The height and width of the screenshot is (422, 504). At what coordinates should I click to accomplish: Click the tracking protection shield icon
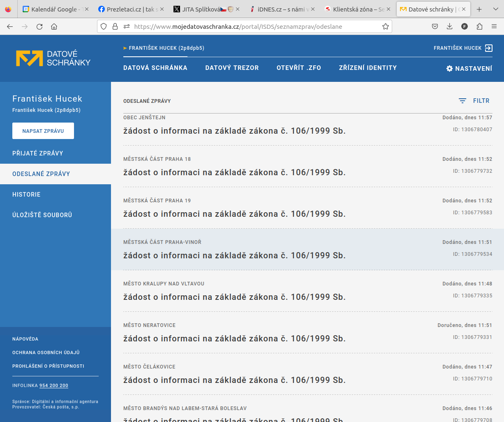(104, 26)
